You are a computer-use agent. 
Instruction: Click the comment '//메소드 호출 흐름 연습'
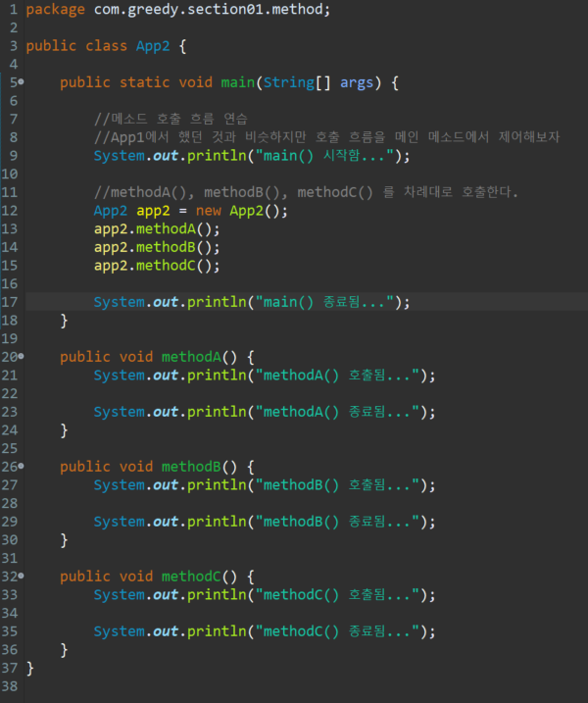click(171, 119)
